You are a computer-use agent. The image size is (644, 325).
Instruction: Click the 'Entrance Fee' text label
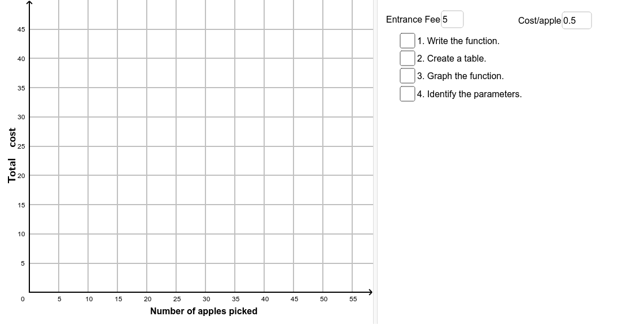pos(413,19)
